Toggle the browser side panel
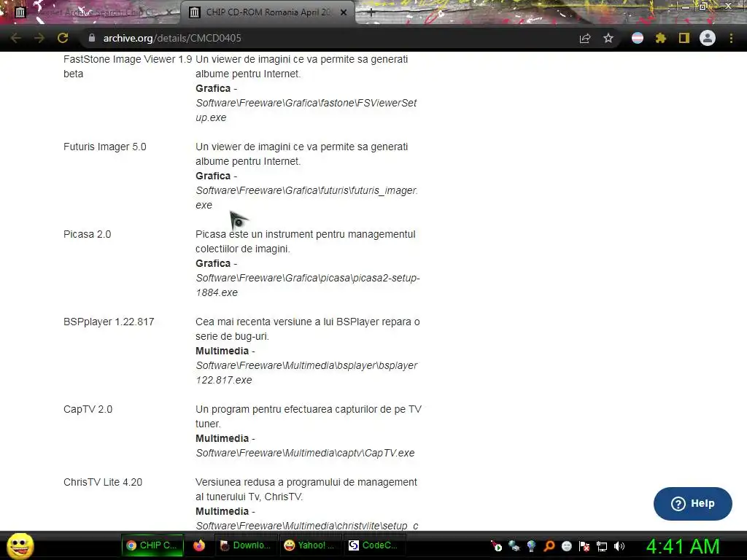Image resolution: width=747 pixels, height=560 pixels. (684, 38)
